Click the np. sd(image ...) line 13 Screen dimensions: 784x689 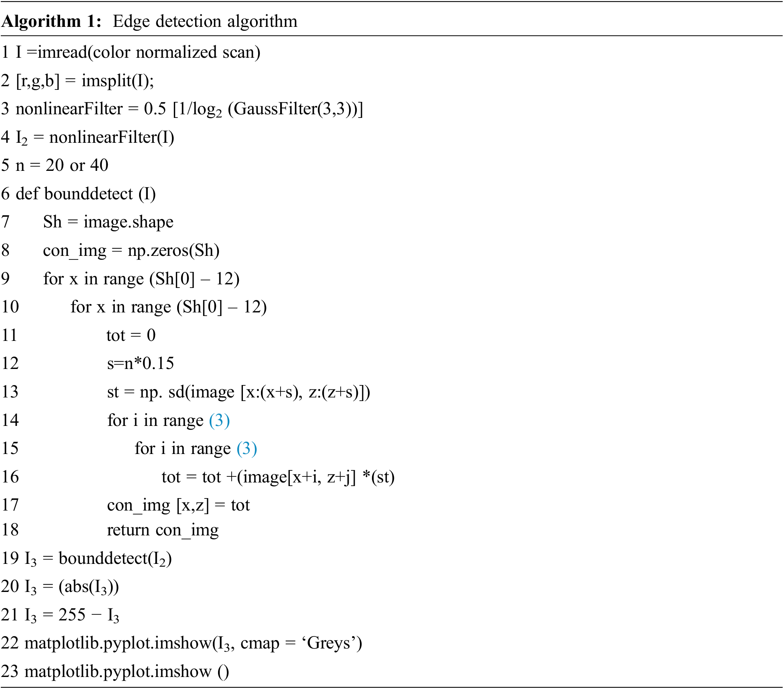[x=238, y=392]
